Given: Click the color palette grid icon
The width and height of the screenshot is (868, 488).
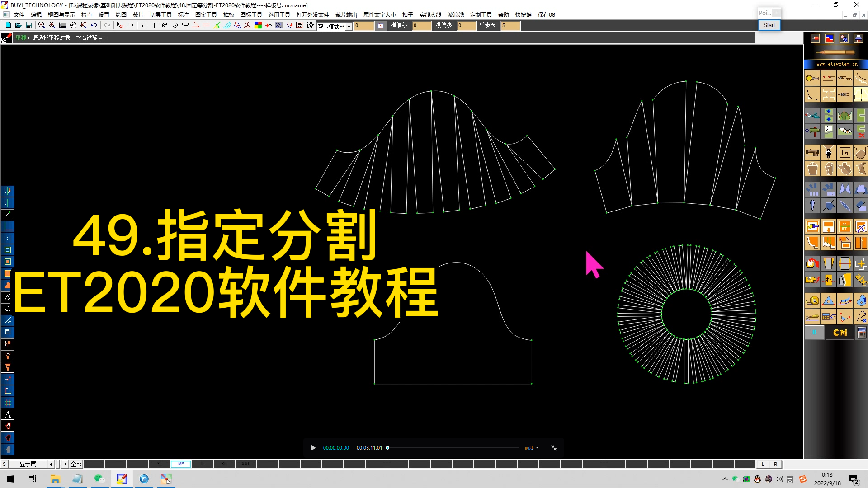Looking at the screenshot, I should [258, 25].
